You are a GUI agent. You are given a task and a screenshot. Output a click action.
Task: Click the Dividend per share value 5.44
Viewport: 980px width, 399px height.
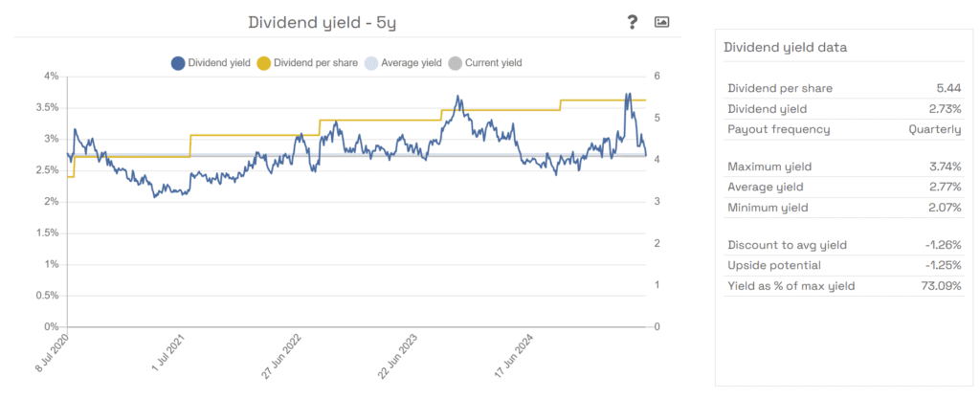point(948,88)
